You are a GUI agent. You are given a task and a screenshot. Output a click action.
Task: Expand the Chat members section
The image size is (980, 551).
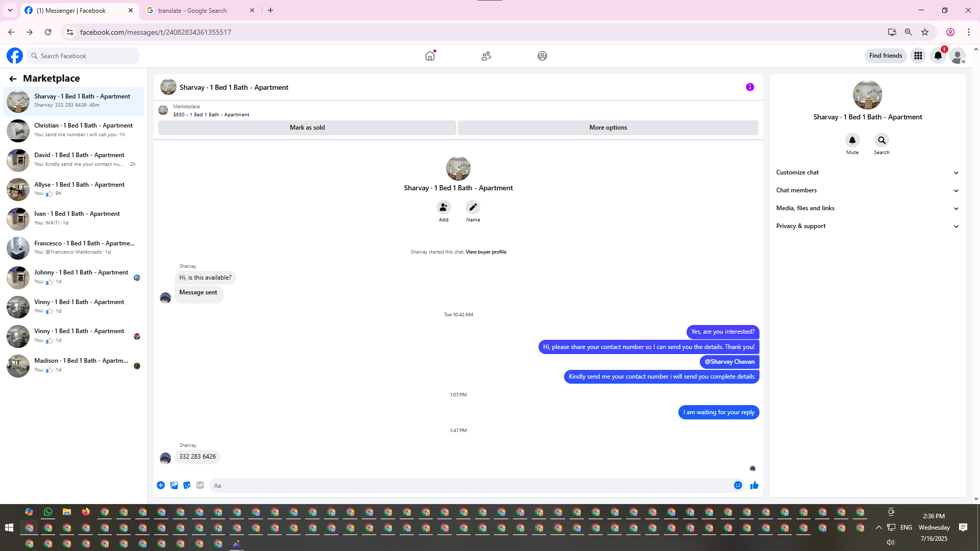tap(867, 190)
